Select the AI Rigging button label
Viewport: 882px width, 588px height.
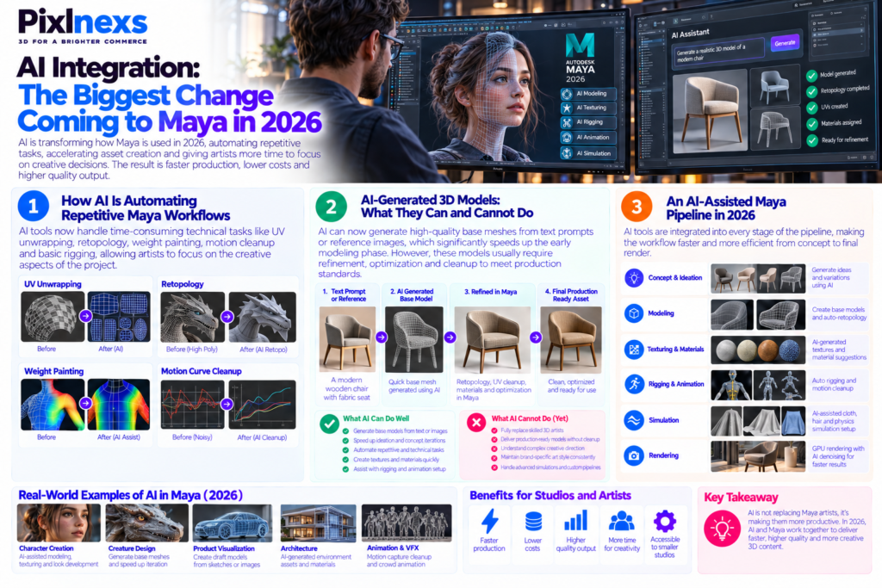pos(589,122)
